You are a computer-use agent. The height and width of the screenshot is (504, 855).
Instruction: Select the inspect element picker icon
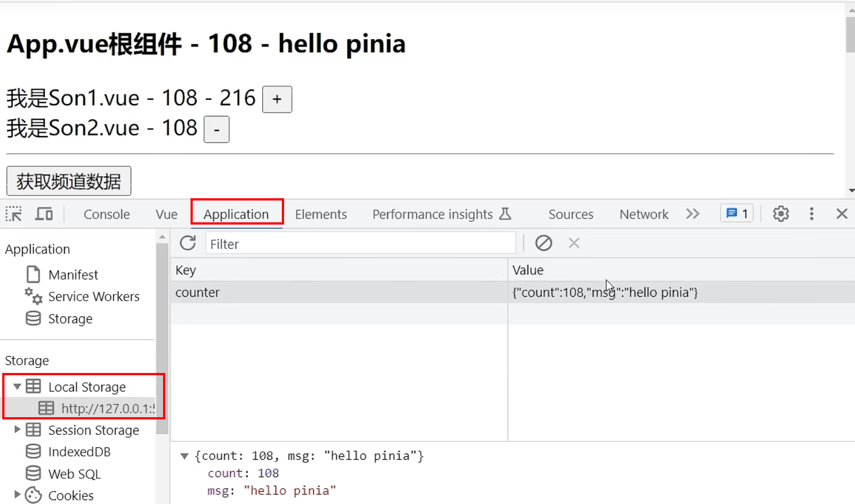point(13,214)
